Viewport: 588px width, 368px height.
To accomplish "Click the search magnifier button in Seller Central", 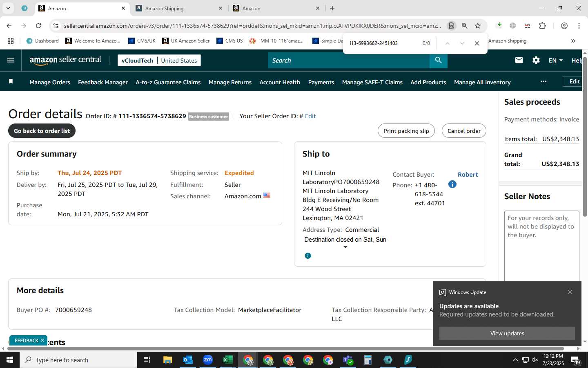I will coord(438,60).
